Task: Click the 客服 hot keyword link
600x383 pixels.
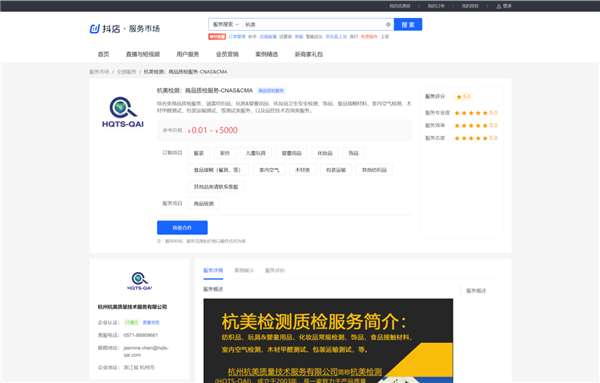Action: coord(299,37)
